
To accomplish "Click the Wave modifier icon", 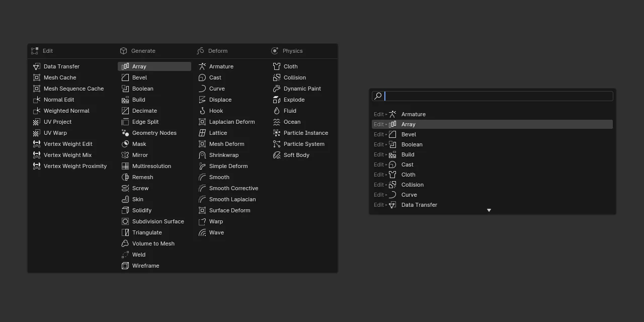I will tap(202, 232).
